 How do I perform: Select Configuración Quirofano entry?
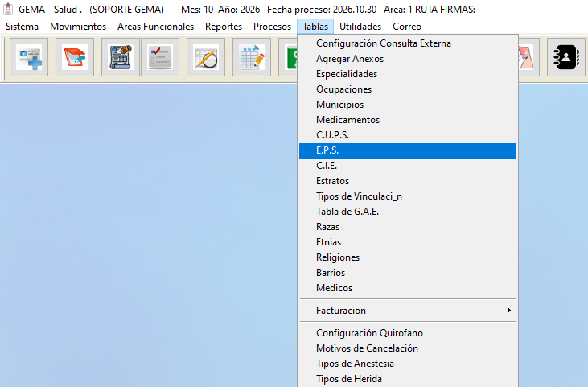coord(408,333)
